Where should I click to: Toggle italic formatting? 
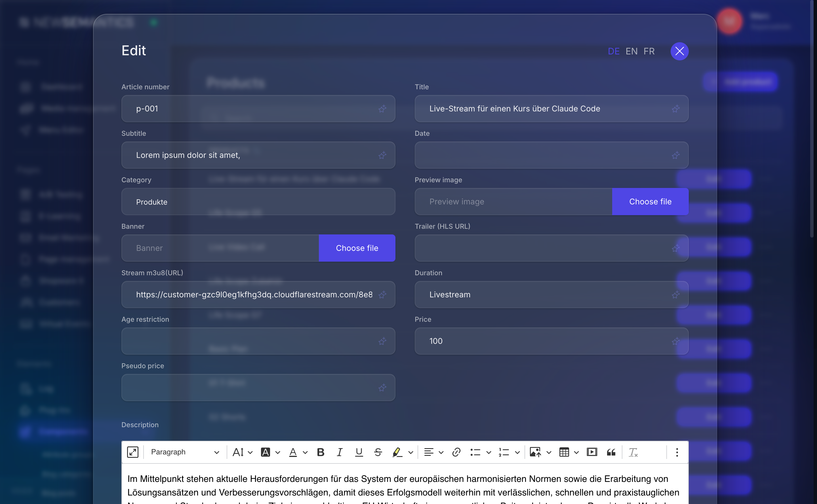[339, 452]
